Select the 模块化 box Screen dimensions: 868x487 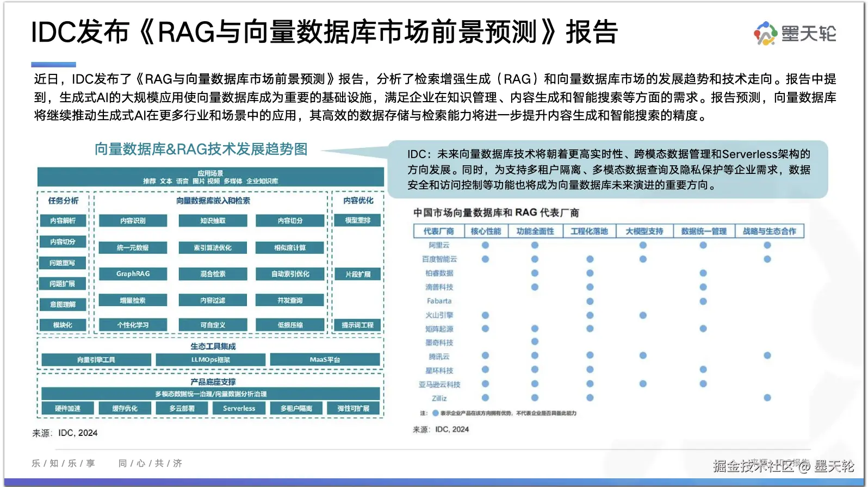63,325
